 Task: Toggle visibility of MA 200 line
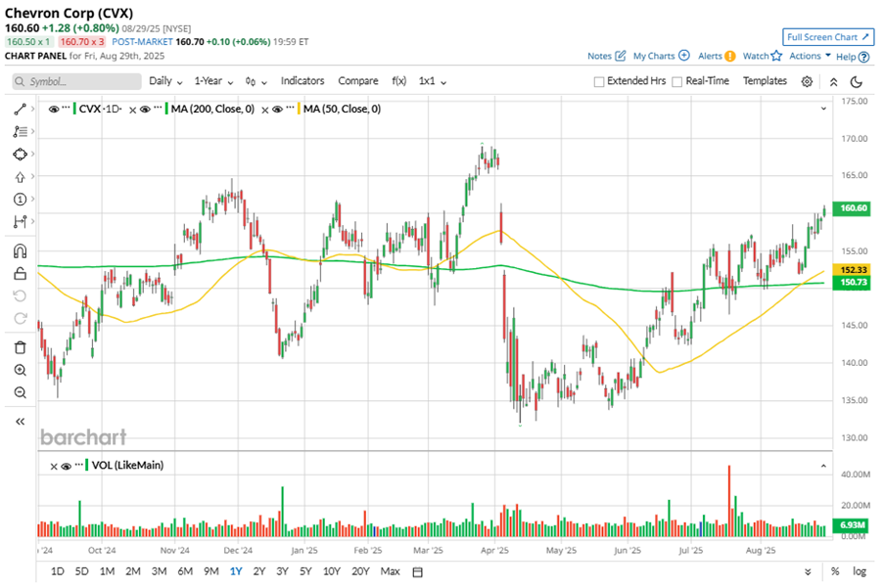(x=145, y=110)
